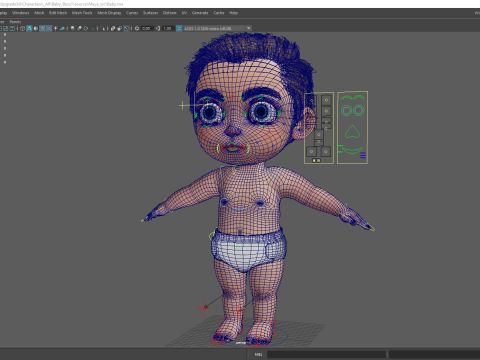Viewport: 480px width, 360px height.
Task: Open the Generate menu
Action: click(x=200, y=13)
